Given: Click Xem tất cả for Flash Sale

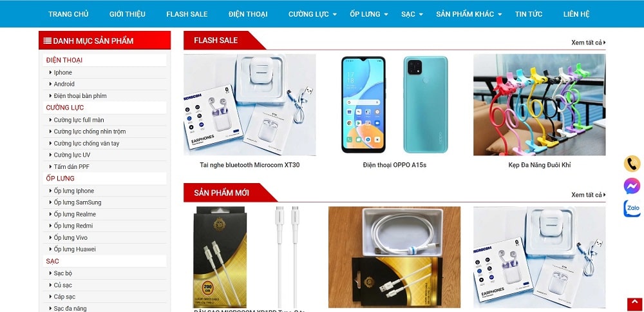Looking at the screenshot, I should (x=589, y=43).
